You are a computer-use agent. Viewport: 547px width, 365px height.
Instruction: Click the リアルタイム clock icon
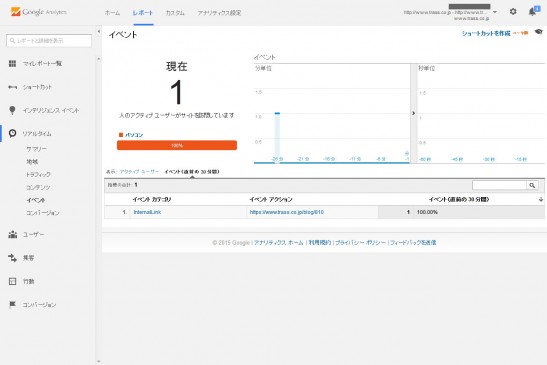click(x=12, y=133)
